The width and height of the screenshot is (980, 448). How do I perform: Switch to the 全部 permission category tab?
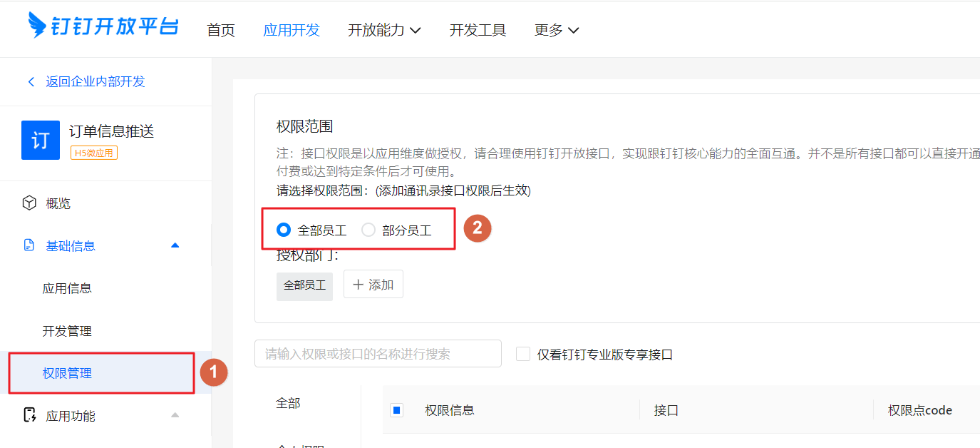pyautogui.click(x=288, y=403)
